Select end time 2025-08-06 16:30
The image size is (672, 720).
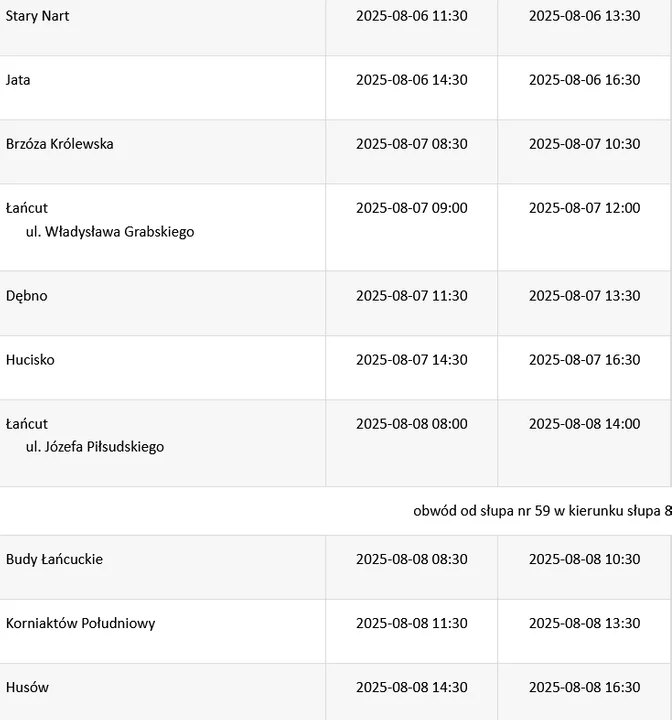(x=584, y=80)
